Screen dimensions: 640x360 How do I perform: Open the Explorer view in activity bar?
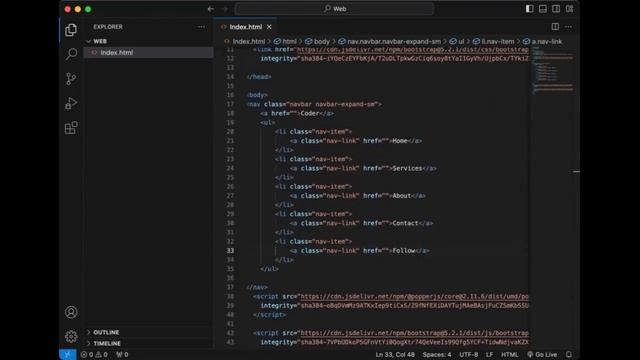click(71, 30)
